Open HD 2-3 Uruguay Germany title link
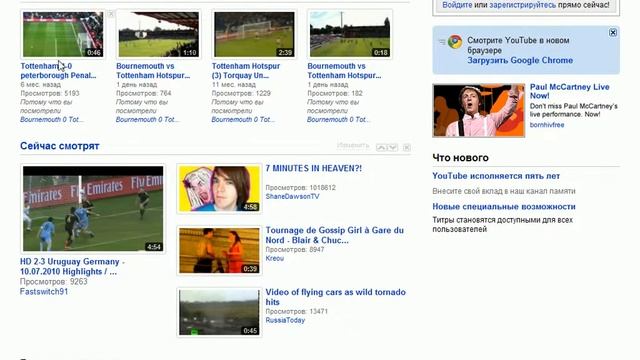This screenshot has width=640, height=360. 72,267
